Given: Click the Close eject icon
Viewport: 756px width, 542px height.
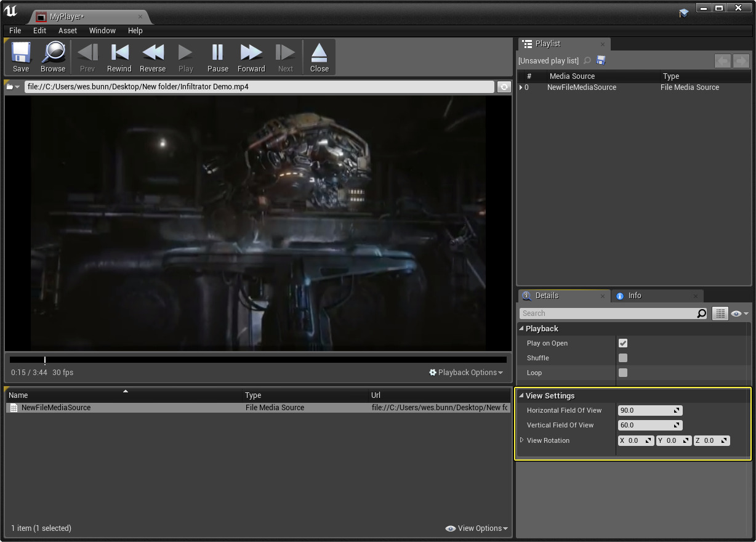Looking at the screenshot, I should [319, 57].
